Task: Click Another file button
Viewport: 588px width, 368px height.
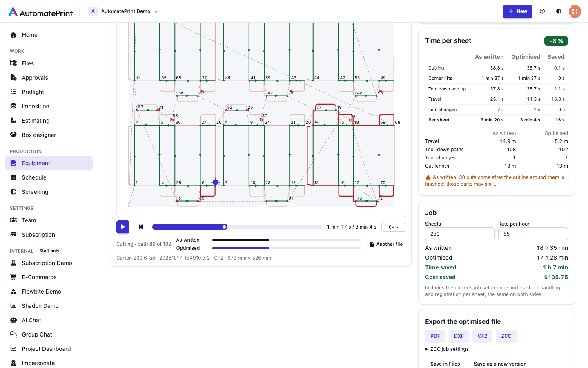Action: [386, 244]
